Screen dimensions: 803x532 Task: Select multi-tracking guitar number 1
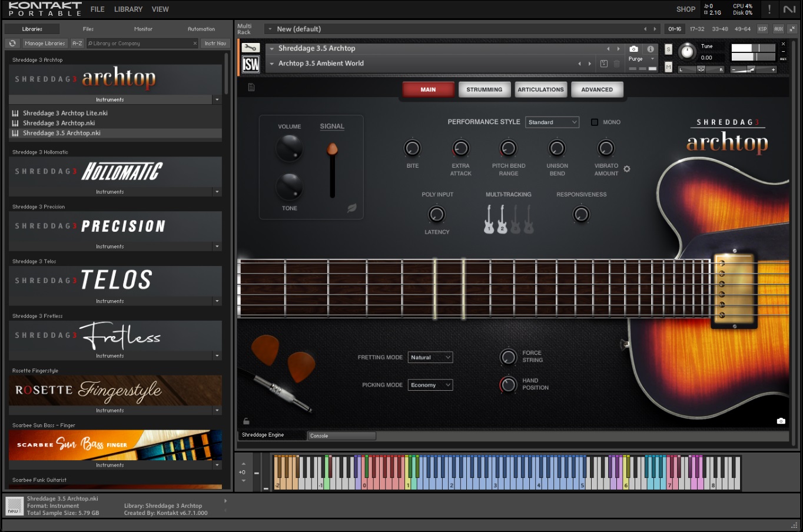[489, 220]
